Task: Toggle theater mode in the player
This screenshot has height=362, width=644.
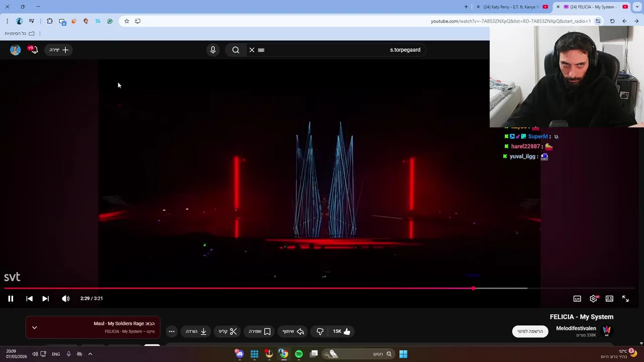Action: tap(609, 299)
